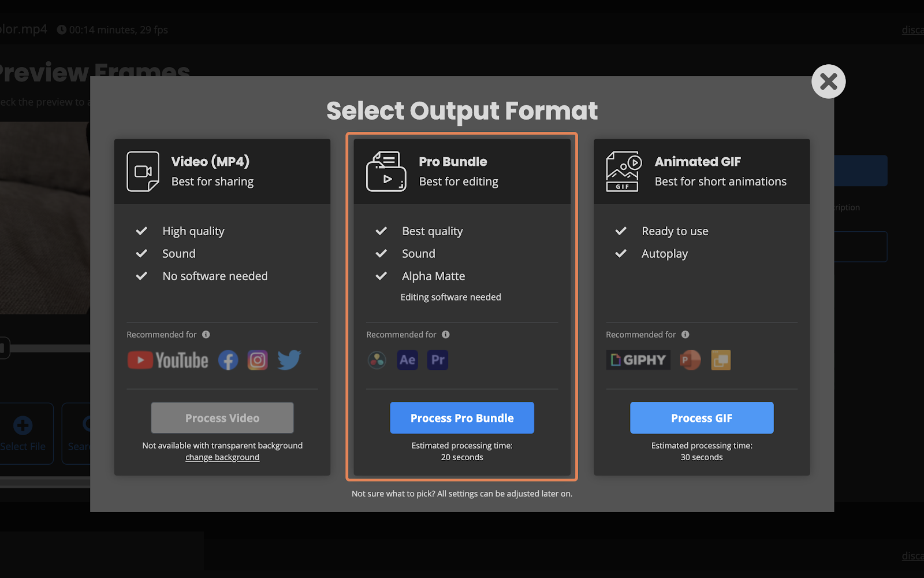924x578 pixels.
Task: Click the Premiere Pro icon
Action: pos(438,360)
